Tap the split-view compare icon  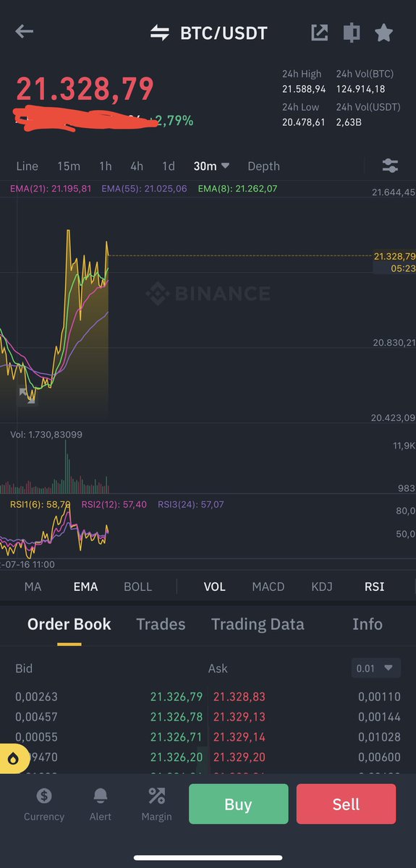pos(352,33)
